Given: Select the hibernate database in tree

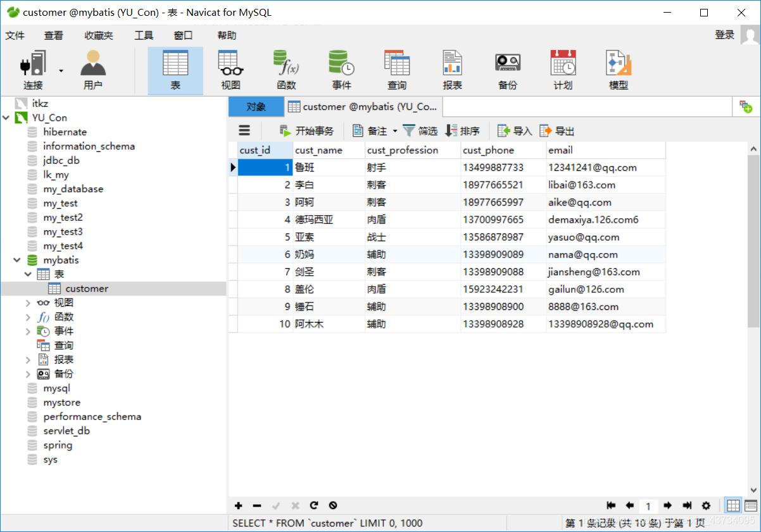Looking at the screenshot, I should click(65, 132).
